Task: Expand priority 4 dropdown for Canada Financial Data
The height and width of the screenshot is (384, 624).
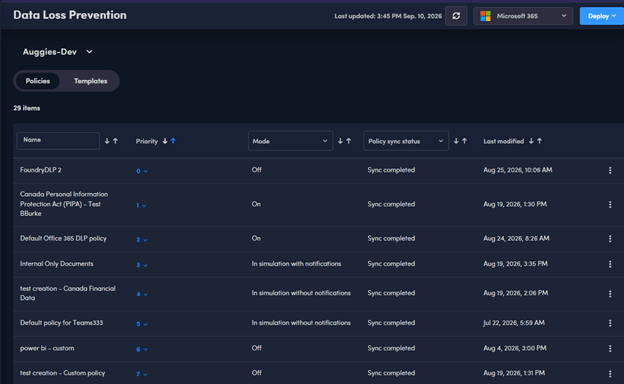Action: point(142,294)
